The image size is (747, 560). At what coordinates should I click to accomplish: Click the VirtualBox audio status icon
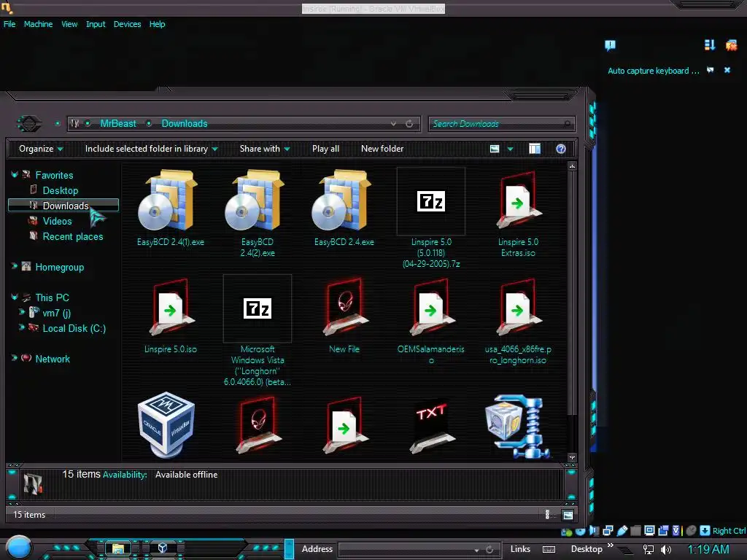[x=594, y=531]
